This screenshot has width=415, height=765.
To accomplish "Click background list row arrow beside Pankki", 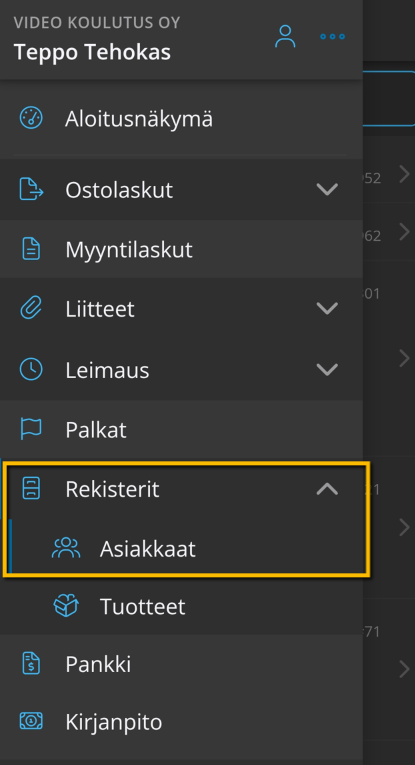I will point(404,669).
